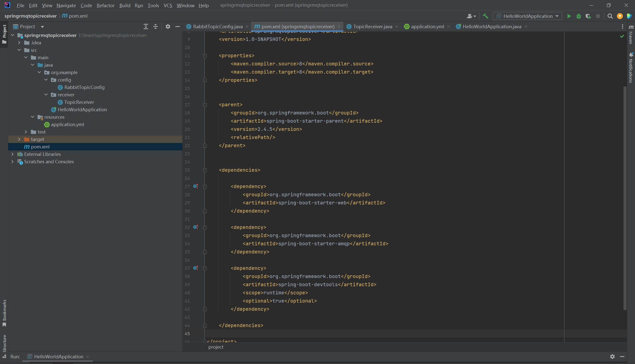The width and height of the screenshot is (635, 364).
Task: Click Expand All icon in Project panel
Action: [x=146, y=27]
